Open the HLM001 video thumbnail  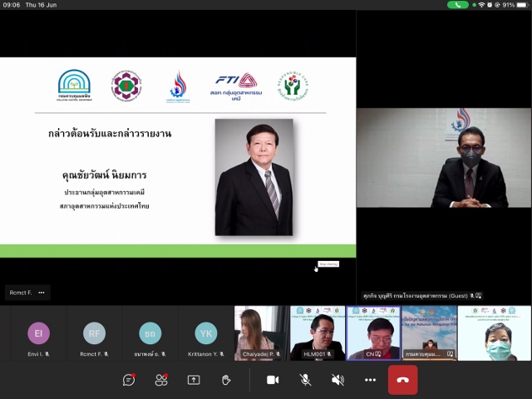pyautogui.click(x=317, y=332)
